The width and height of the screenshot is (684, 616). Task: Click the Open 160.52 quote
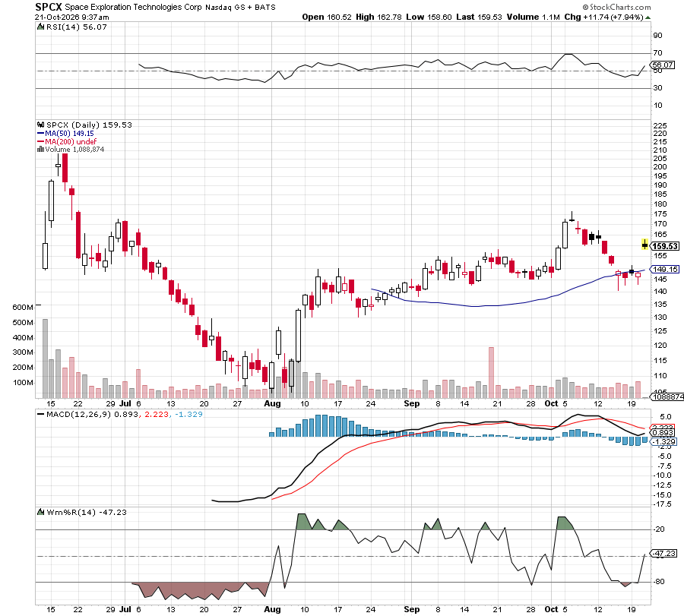coord(327,17)
